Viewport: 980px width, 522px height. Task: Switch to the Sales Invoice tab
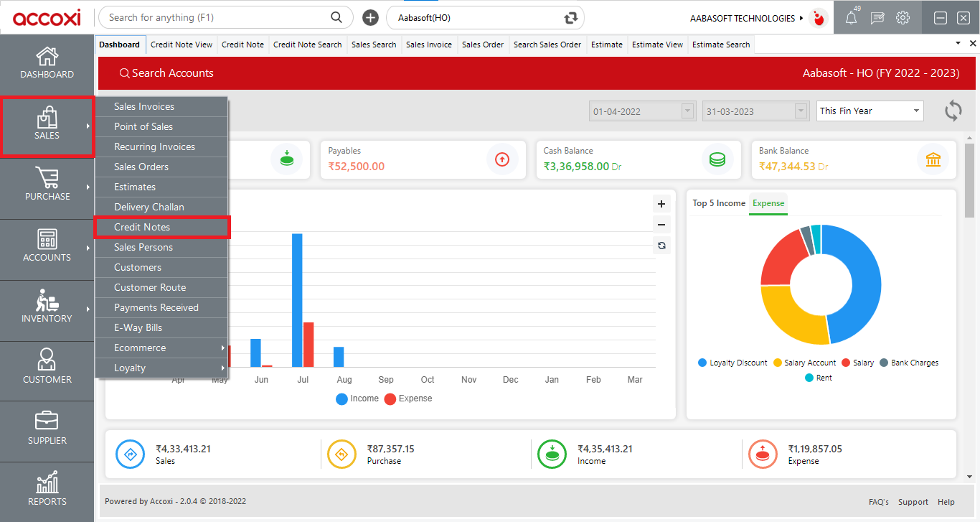pos(429,45)
